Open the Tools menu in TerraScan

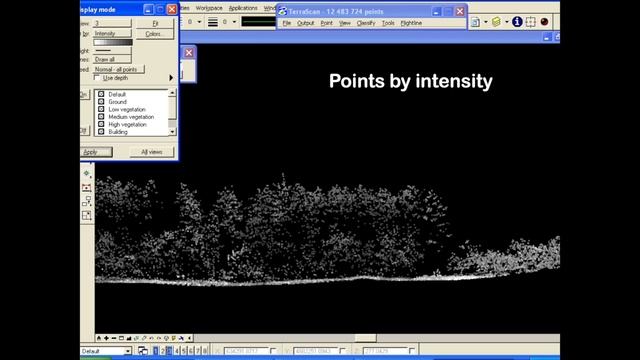(388, 23)
